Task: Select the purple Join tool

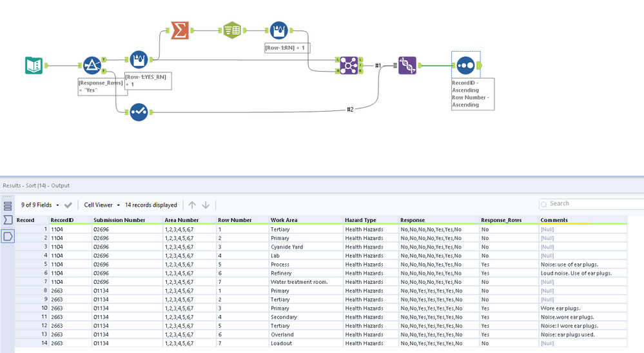Action: [x=349, y=65]
